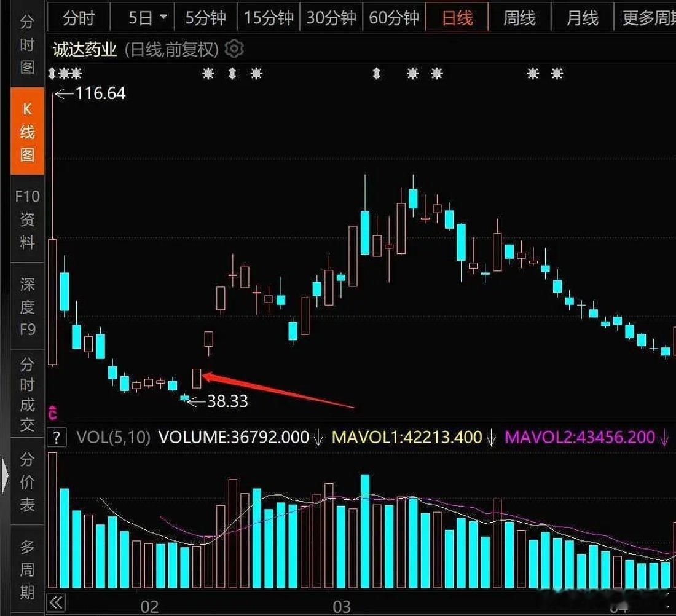The width and height of the screenshot is (676, 616).
Task: Select the 5分钟 period tab
Action: 206,17
